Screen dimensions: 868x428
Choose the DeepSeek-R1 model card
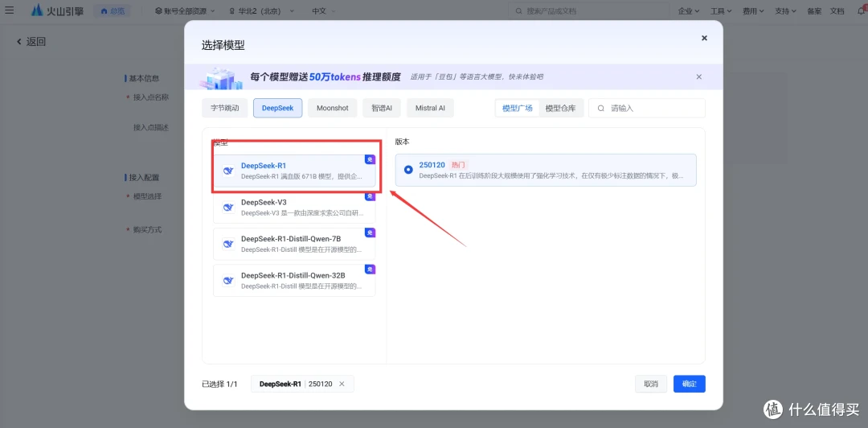(x=294, y=171)
